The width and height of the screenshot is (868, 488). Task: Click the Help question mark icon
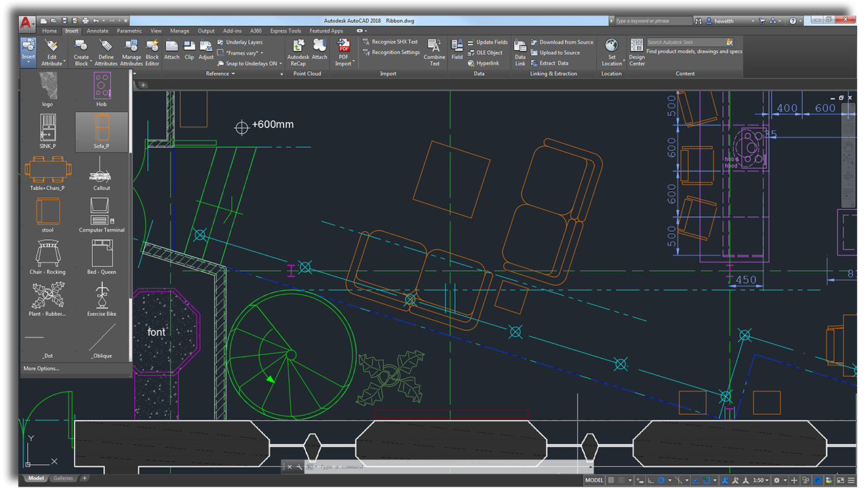click(x=793, y=21)
